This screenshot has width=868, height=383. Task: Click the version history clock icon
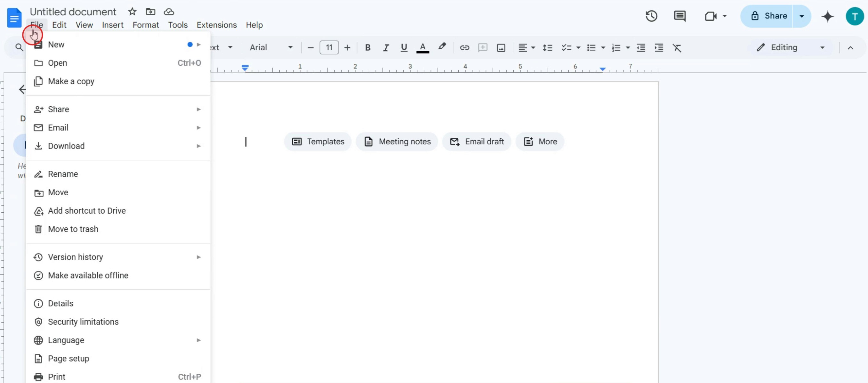tap(651, 16)
